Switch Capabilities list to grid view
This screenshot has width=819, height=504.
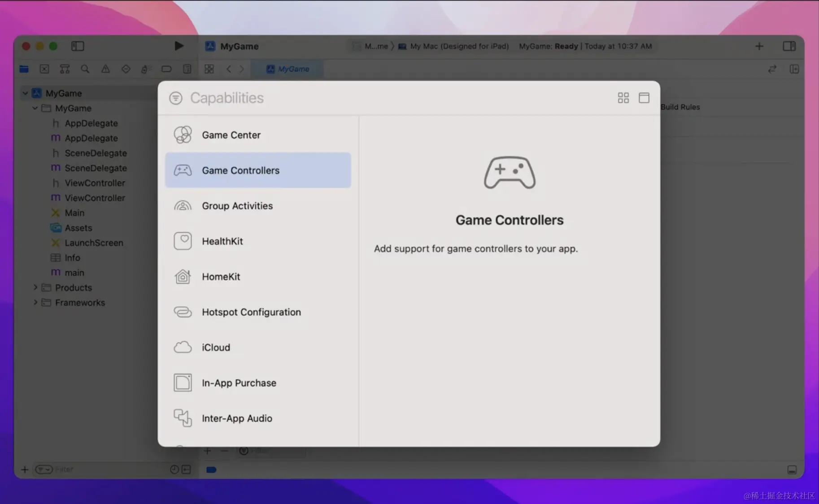click(x=623, y=97)
